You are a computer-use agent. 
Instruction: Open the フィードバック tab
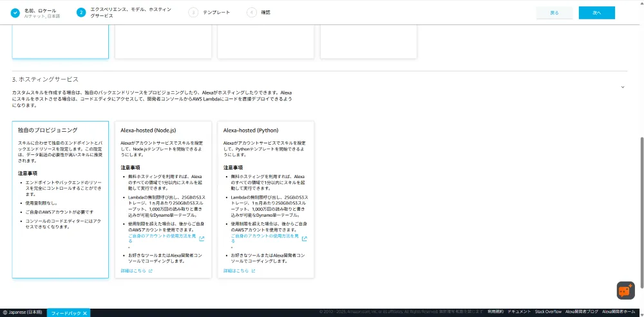coord(66,313)
